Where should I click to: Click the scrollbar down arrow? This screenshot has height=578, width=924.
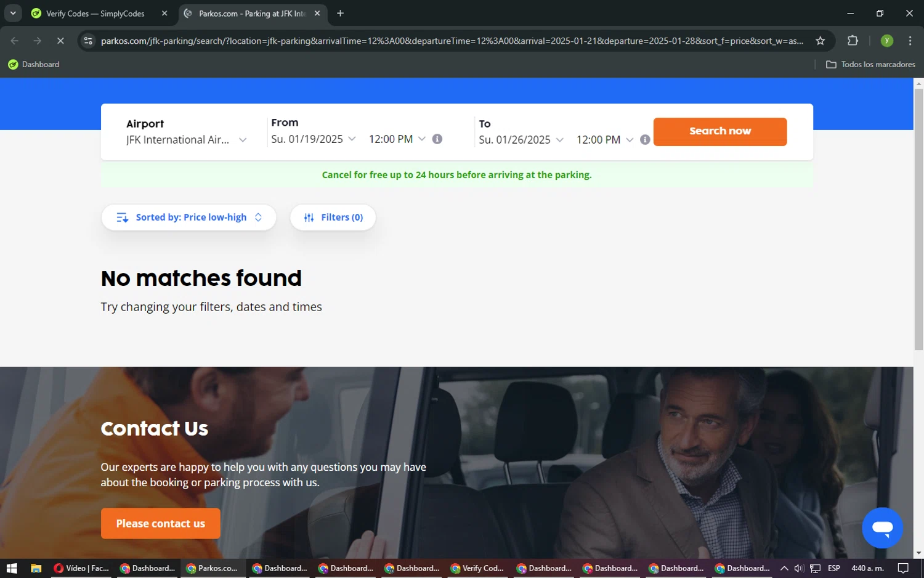[918, 553]
